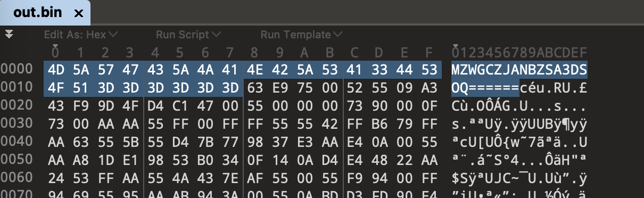Click hex byte E3 in row 0040

click(x=304, y=142)
